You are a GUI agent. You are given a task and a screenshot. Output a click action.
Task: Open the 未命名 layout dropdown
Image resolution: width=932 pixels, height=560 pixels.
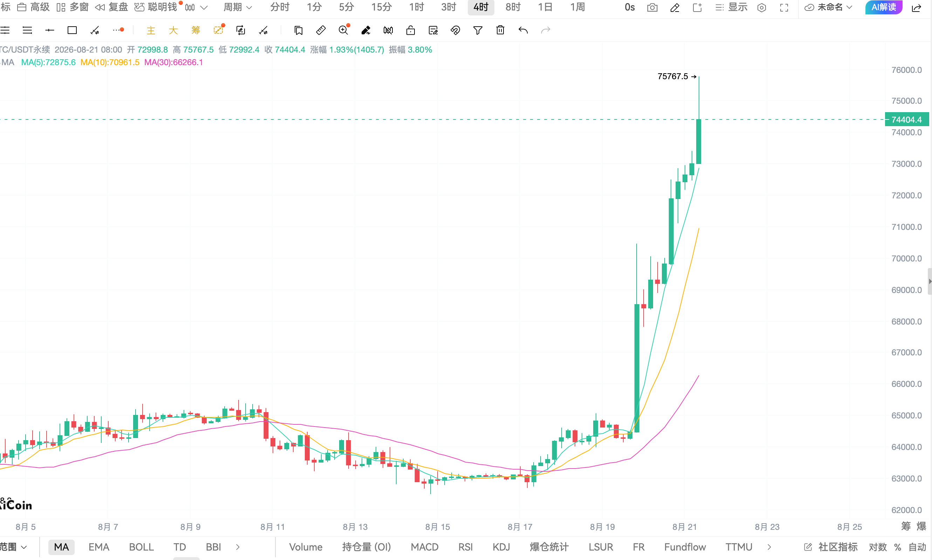[828, 8]
